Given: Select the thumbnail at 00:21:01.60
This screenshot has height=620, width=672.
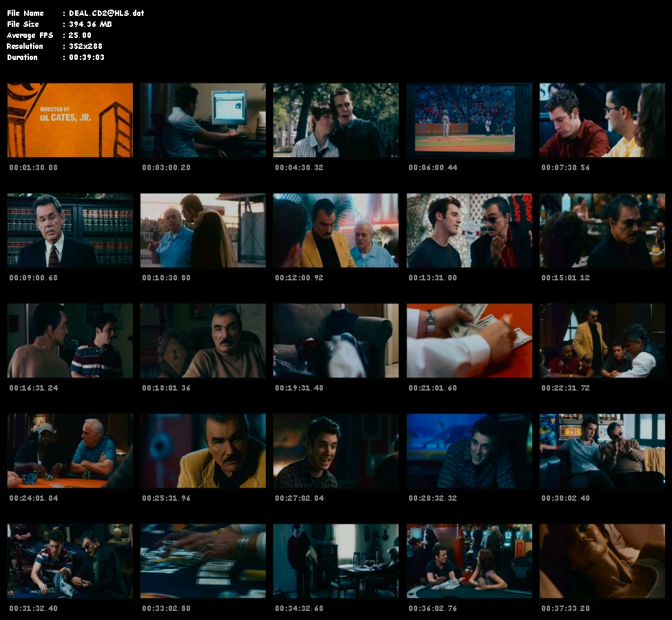Looking at the screenshot, I should coord(470,340).
